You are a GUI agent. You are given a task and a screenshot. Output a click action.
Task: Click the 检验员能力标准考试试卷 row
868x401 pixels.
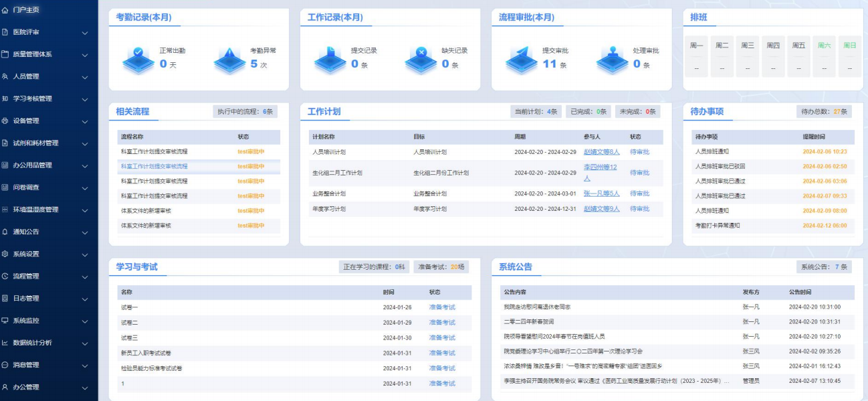294,368
